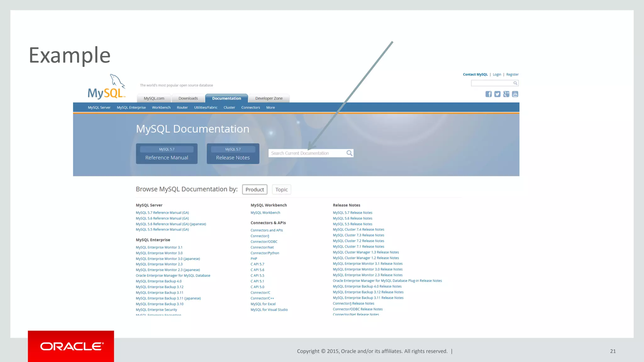Screen dimensions: 644x362
Task: Open MySQL Enterprise Backup 4.0 link
Action: pyautogui.click(x=158, y=281)
